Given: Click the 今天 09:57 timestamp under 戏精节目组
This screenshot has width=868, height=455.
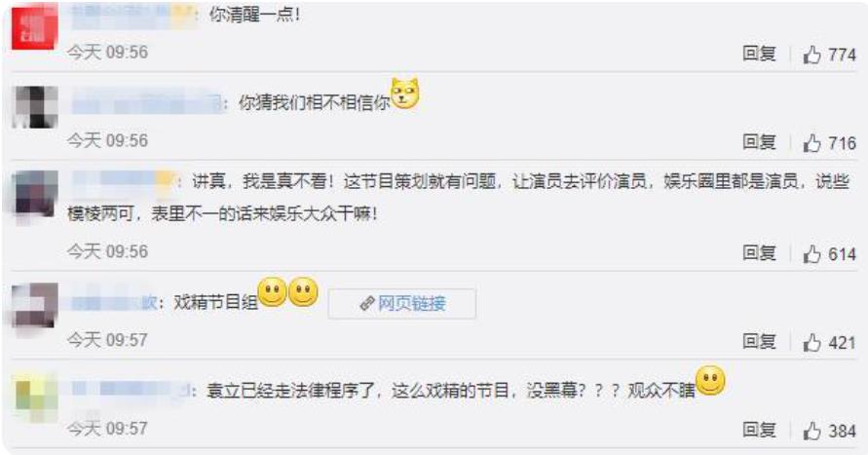Looking at the screenshot, I should 107,340.
